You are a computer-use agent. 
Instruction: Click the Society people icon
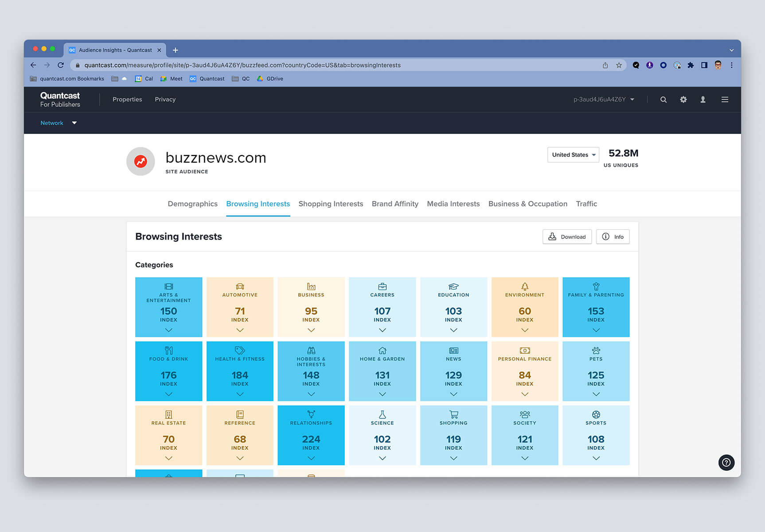525,415
